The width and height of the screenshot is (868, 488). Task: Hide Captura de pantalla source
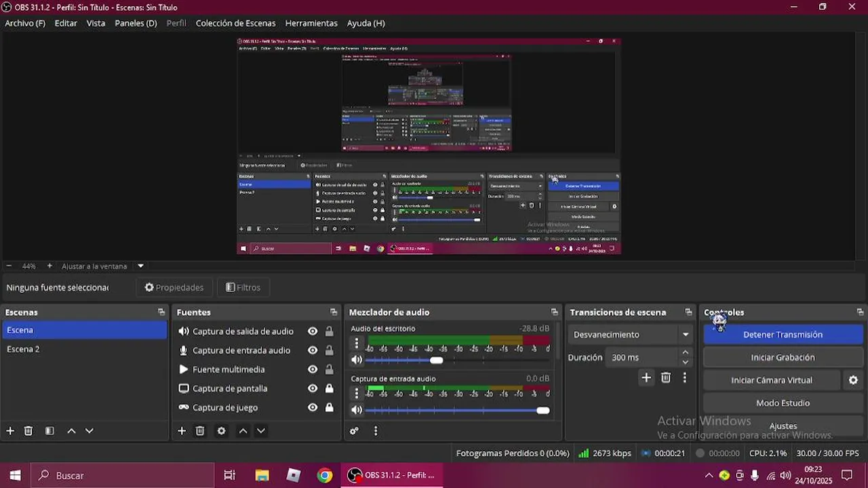click(313, 388)
